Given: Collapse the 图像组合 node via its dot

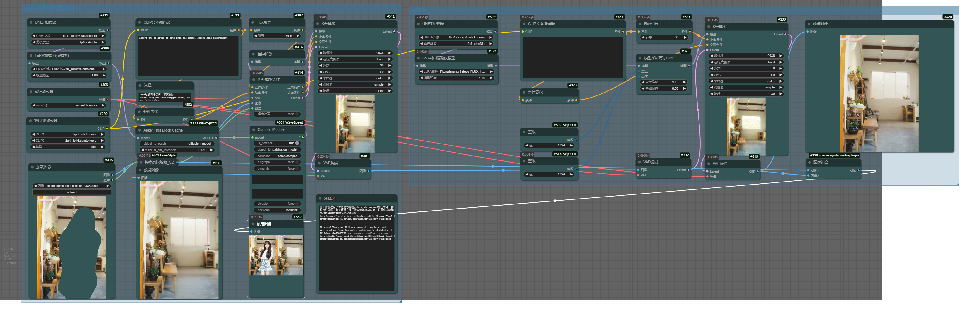Looking at the screenshot, I should (x=809, y=162).
